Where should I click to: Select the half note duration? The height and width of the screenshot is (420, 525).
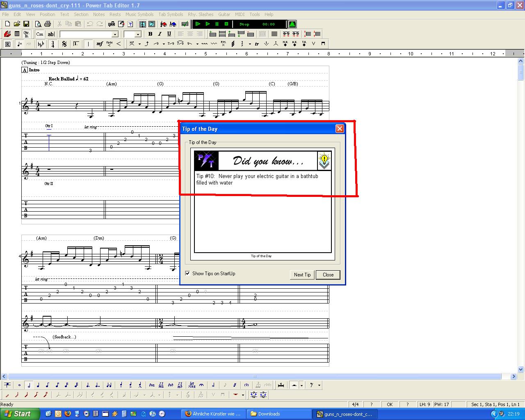tap(29, 385)
